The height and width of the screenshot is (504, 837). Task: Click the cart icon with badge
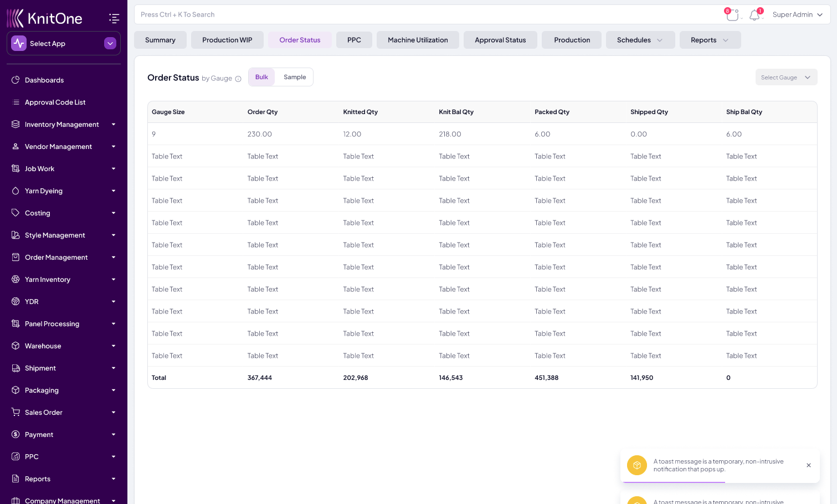coord(732,15)
